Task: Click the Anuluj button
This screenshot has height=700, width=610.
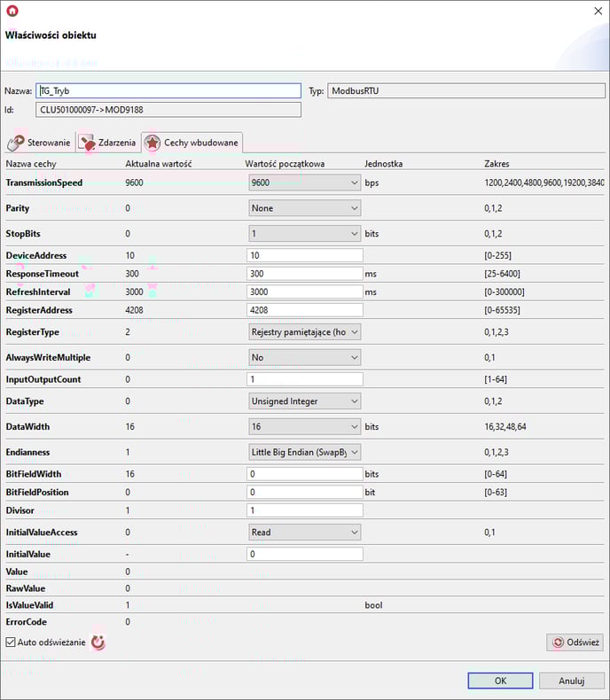Action: (x=571, y=681)
